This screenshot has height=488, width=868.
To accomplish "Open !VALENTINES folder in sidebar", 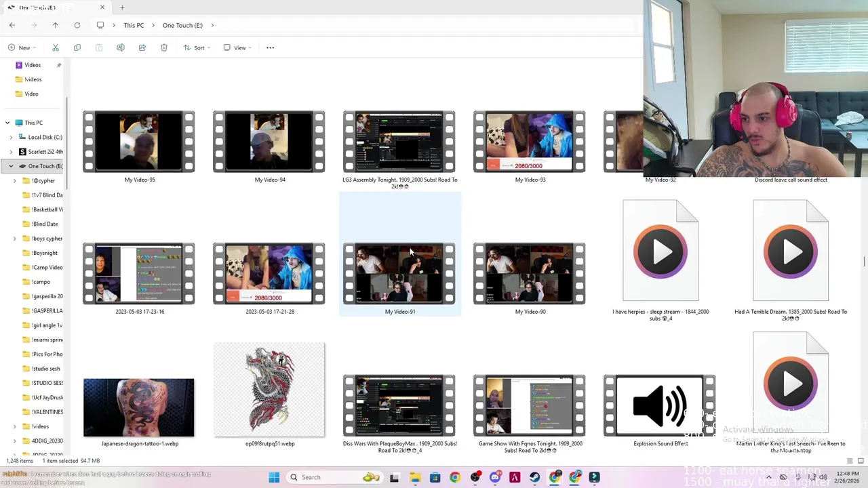I will (x=46, y=412).
